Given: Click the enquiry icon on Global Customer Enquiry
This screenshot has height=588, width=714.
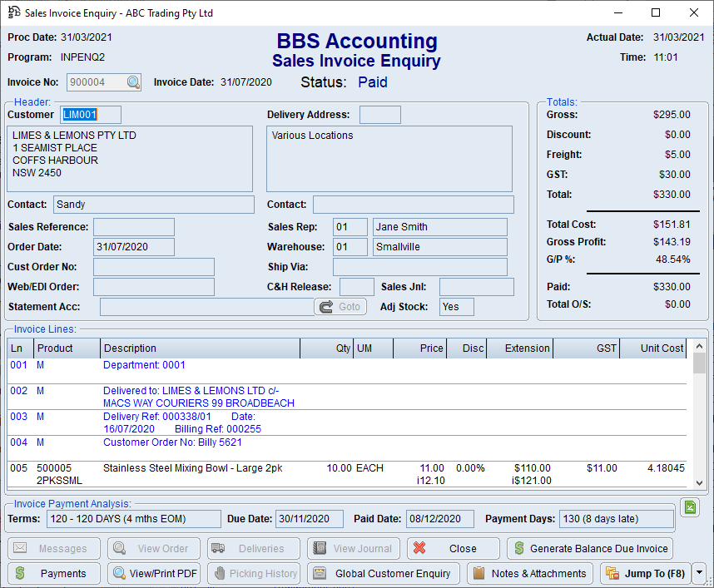Looking at the screenshot, I should coord(319,574).
